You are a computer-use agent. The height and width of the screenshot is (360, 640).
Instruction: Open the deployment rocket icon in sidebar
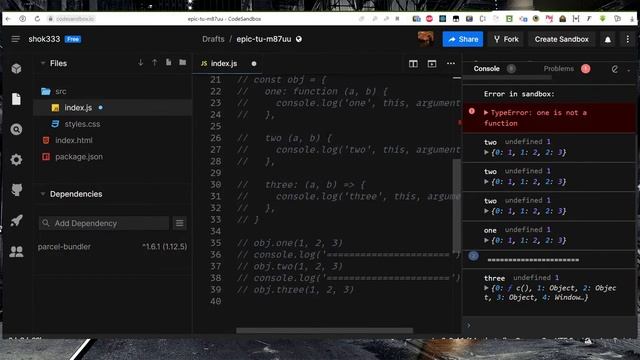point(16,220)
